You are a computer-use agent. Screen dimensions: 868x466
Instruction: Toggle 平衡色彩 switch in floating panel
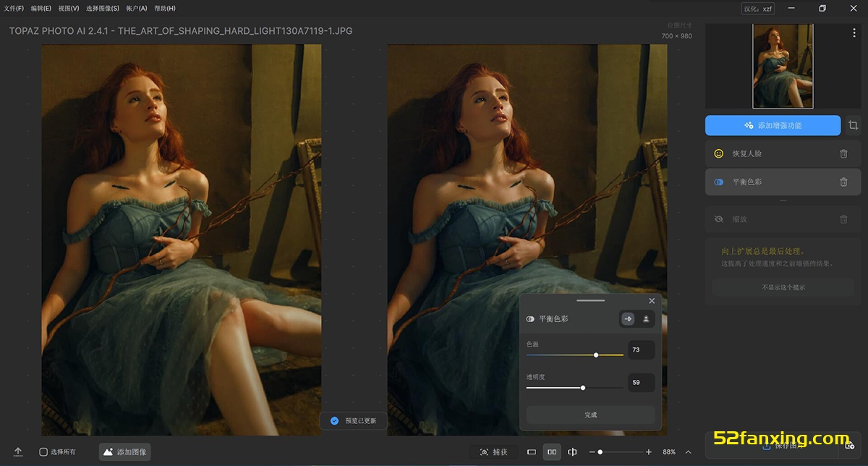pos(530,318)
